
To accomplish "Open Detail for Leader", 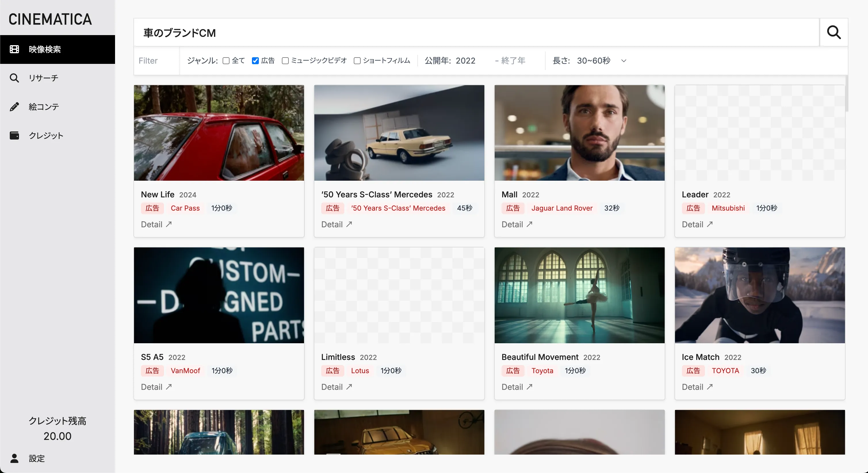I will click(x=697, y=224).
